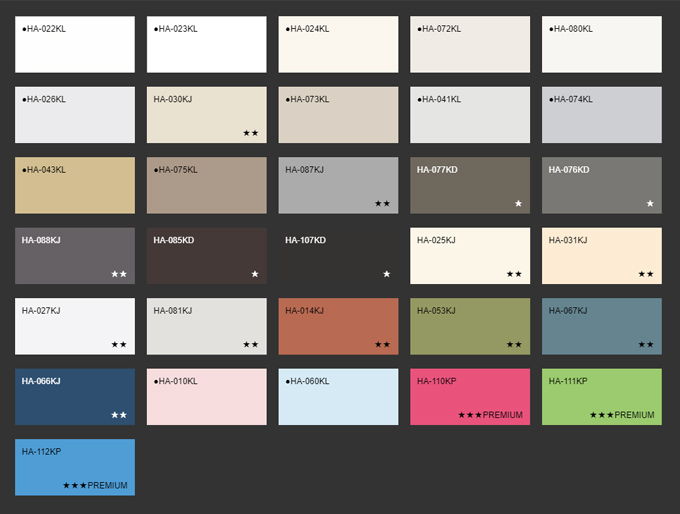Select the HA-074KL light gray swatch
The image size is (680, 514).
coord(602,115)
